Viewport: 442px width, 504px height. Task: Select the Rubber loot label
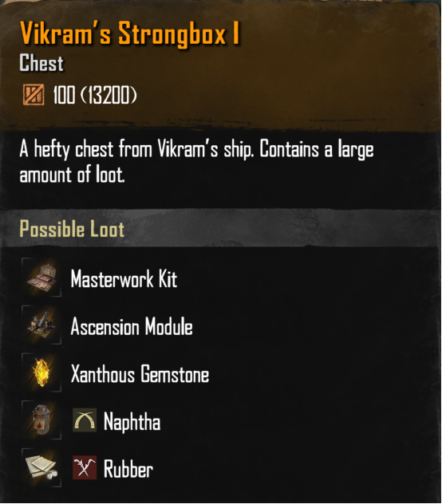[128, 469]
